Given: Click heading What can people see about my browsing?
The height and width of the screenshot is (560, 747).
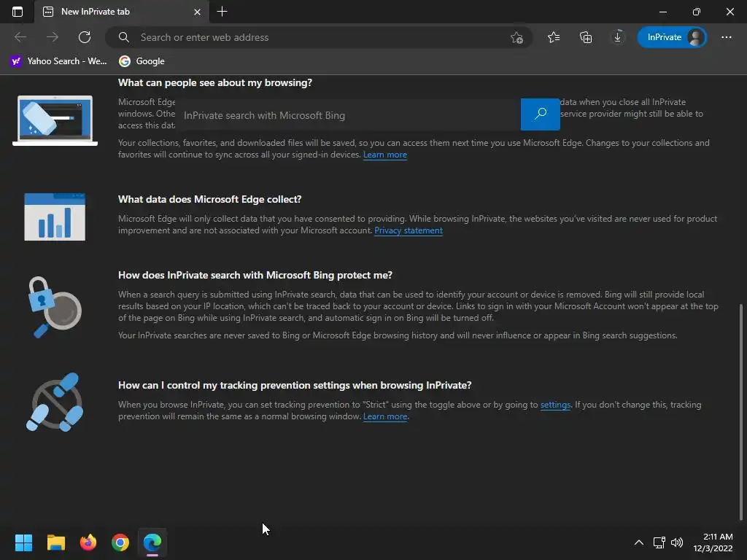Looking at the screenshot, I should tap(215, 82).
